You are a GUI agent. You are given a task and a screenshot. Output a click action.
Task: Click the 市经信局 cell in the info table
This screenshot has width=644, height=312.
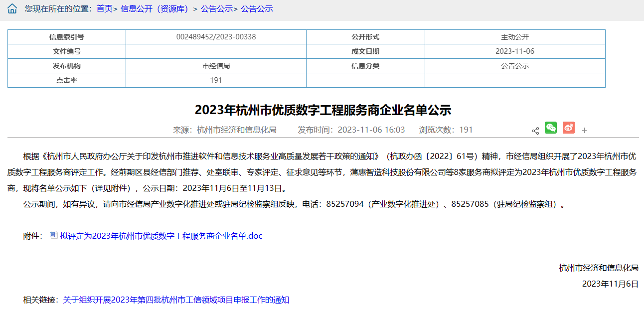coord(216,66)
